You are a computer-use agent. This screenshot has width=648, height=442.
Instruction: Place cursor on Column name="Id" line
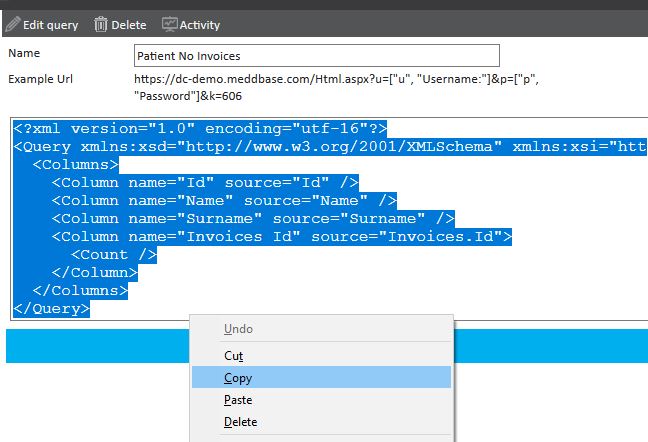[205, 183]
